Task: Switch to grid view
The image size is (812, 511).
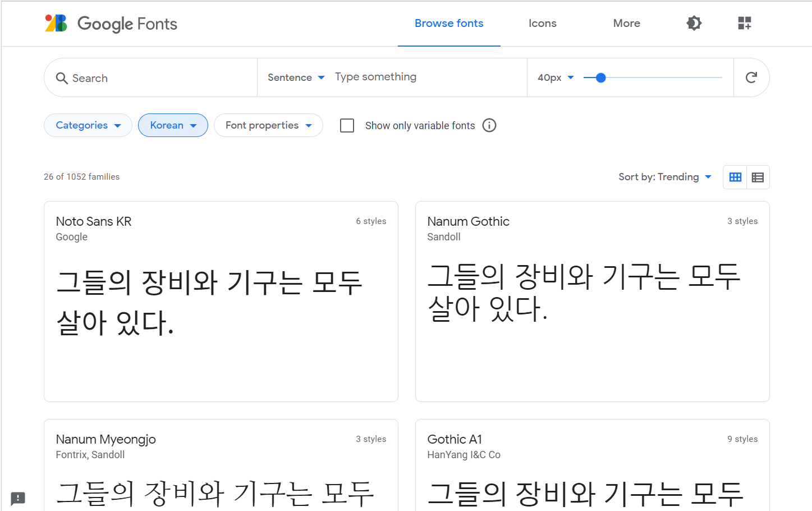Action: coord(735,177)
